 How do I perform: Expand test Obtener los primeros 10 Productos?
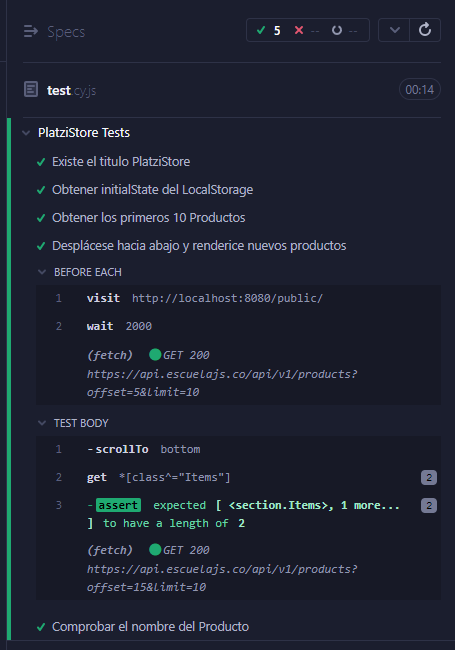tap(148, 218)
